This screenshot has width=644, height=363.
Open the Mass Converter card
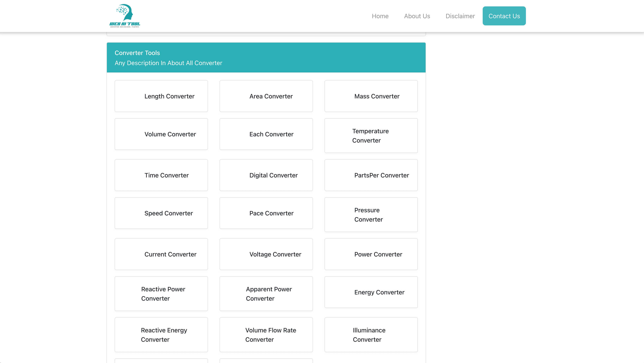[371, 96]
